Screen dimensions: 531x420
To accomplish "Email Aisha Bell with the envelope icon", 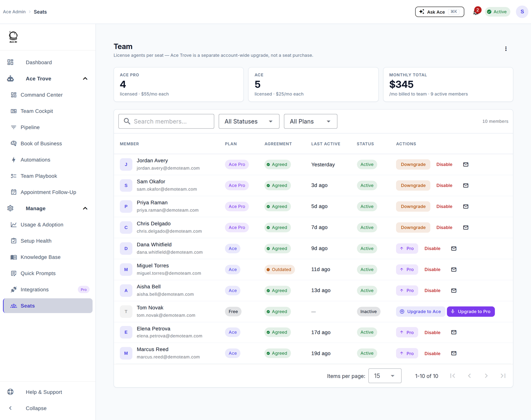I will 454,291.
